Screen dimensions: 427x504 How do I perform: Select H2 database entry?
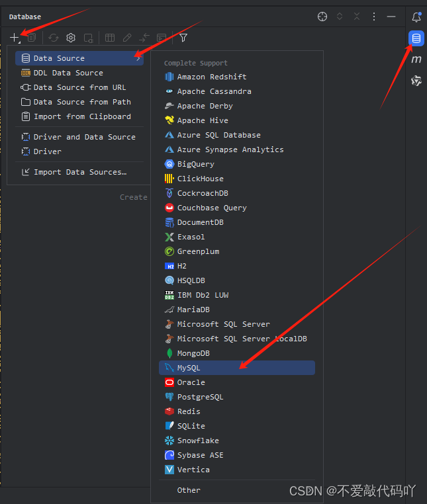pyautogui.click(x=237, y=266)
